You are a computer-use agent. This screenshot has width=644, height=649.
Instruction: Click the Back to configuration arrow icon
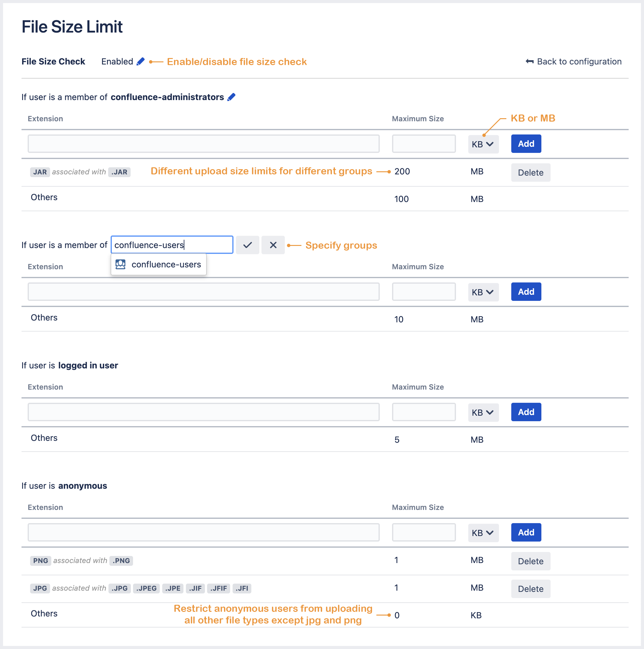point(529,61)
